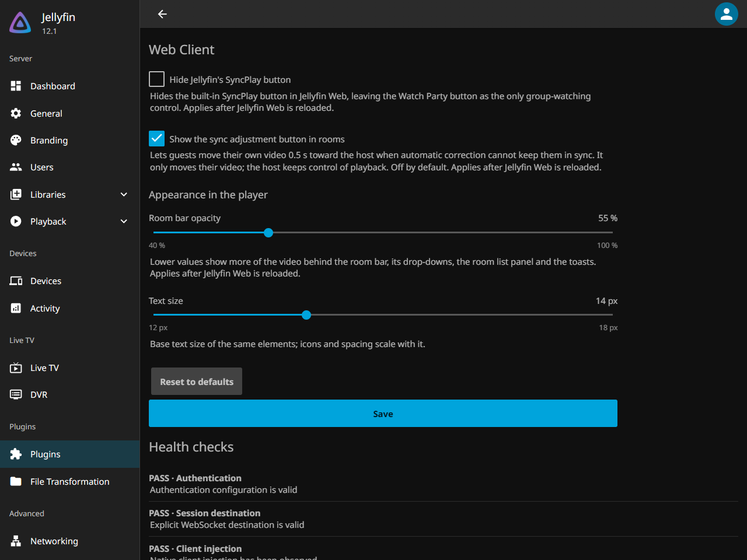747x560 pixels.
Task: Click the Networking icon in sidebar
Action: [x=16, y=541]
